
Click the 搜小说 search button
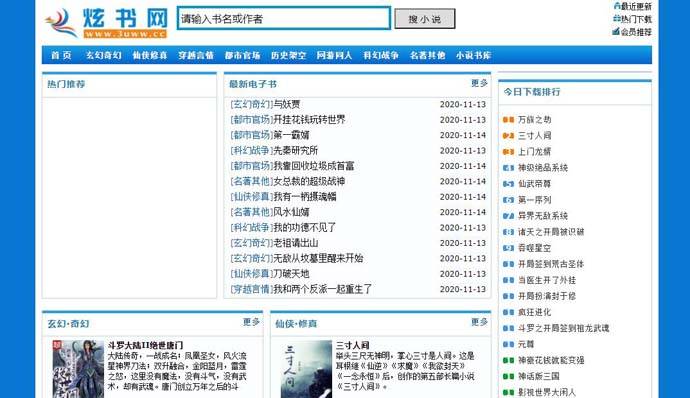click(x=425, y=19)
